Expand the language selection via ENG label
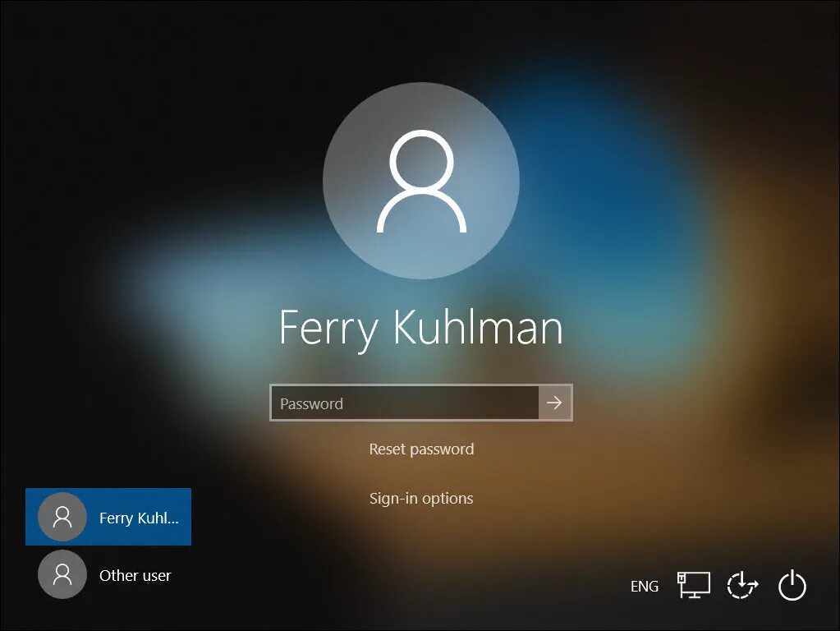This screenshot has width=840, height=631. pyautogui.click(x=645, y=586)
